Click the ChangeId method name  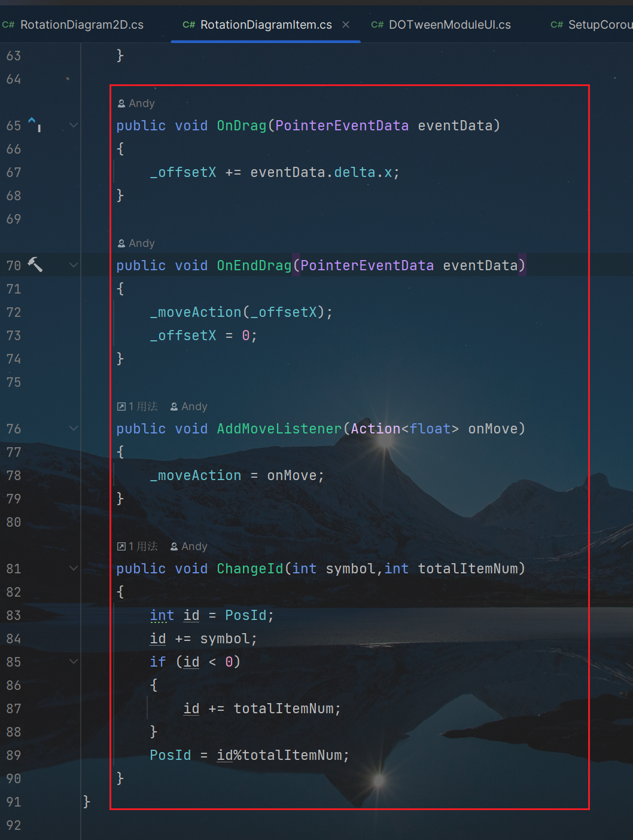click(250, 569)
